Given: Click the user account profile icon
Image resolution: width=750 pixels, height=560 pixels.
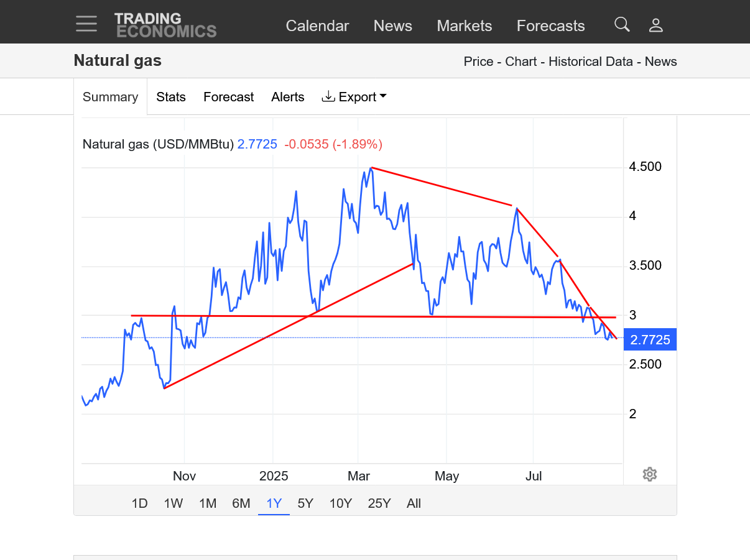Looking at the screenshot, I should coord(655,25).
